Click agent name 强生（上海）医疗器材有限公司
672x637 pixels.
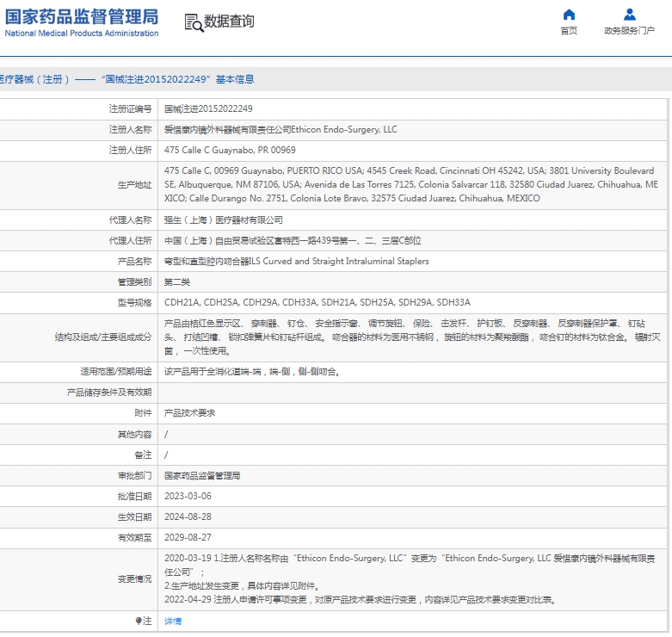[x=224, y=220]
